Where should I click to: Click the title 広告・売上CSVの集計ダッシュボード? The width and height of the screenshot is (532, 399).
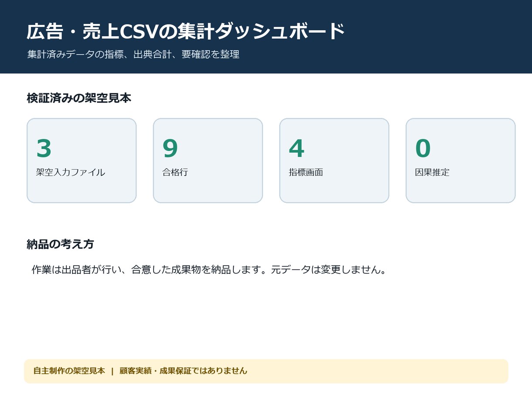coord(186,31)
